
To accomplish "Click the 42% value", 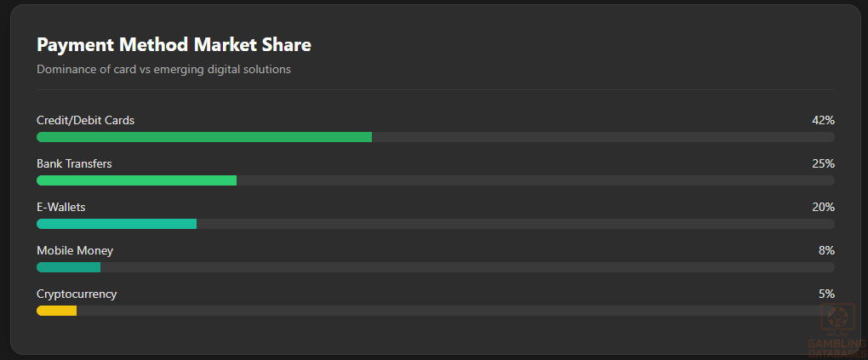I will click(x=823, y=121).
